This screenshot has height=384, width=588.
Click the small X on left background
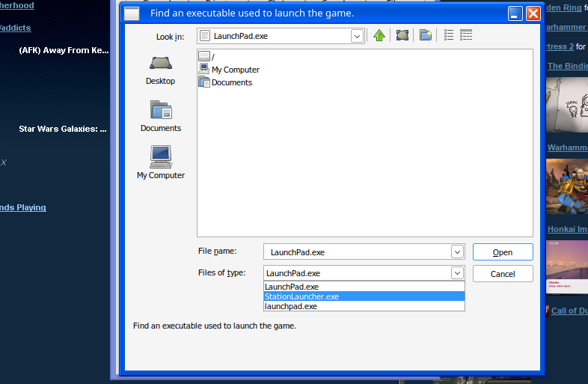pos(4,162)
